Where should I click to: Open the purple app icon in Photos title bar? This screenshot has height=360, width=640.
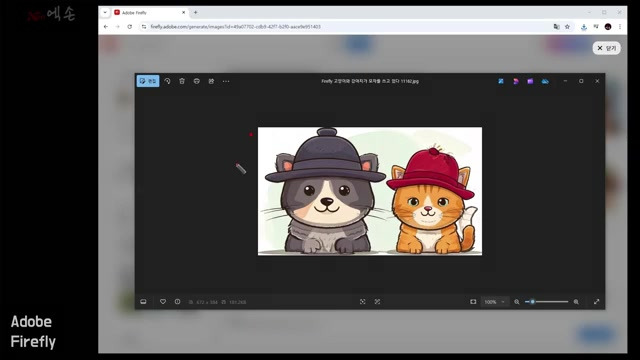click(530, 81)
